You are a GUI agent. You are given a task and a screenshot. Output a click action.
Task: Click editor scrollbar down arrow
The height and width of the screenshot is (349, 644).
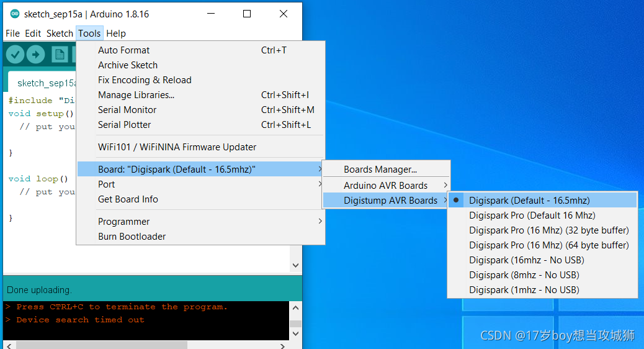pyautogui.click(x=295, y=266)
